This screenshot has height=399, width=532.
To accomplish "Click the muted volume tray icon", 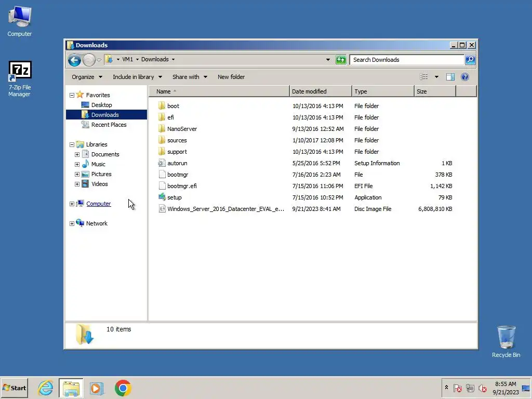I will click(483, 388).
